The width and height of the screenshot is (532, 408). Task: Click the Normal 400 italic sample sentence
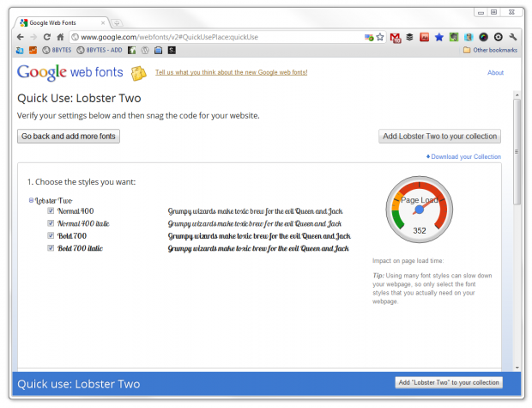point(255,223)
